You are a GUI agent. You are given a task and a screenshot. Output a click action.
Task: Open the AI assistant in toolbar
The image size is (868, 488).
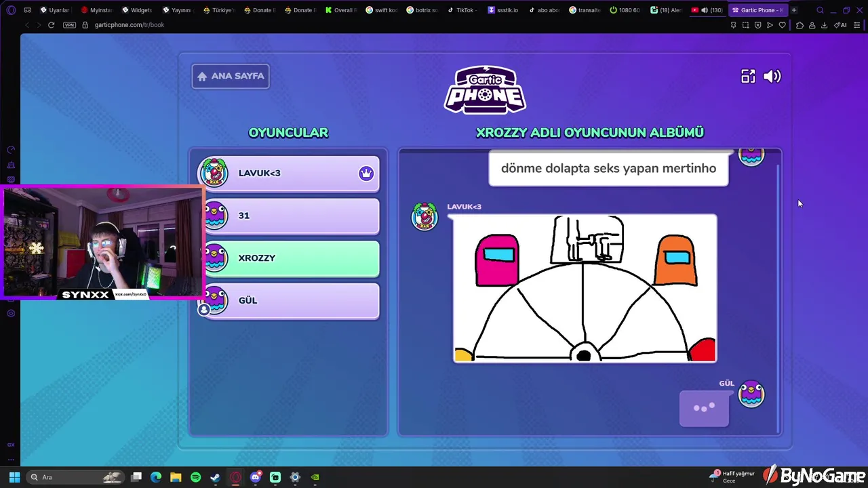point(840,25)
